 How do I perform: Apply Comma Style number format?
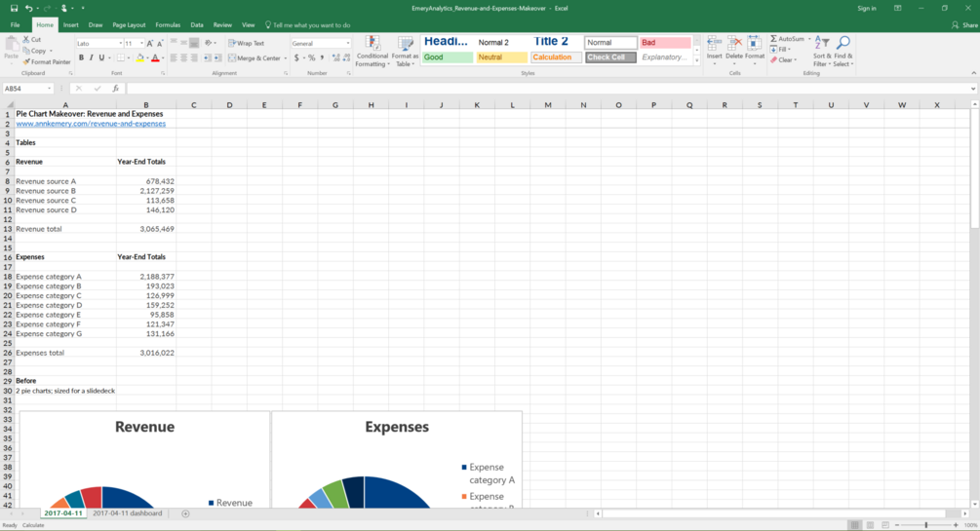pos(322,58)
